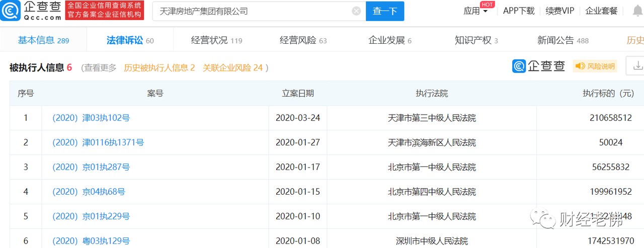Screen dimensions: 644x248
Task: Select date 2020-03-24 cell
Action: pos(298,118)
